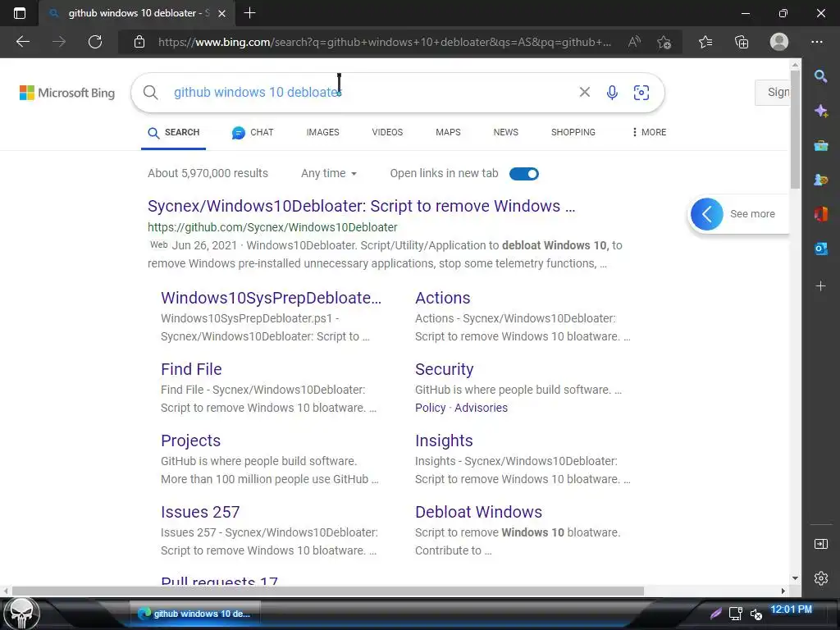The height and width of the screenshot is (630, 840).
Task: Click the Microsoft Bing logo
Action: [x=67, y=93]
